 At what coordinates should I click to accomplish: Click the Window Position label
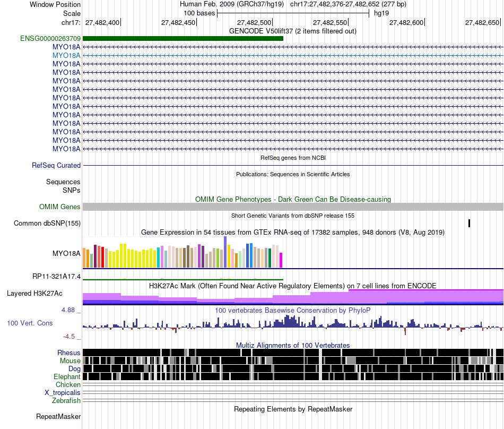55,4
